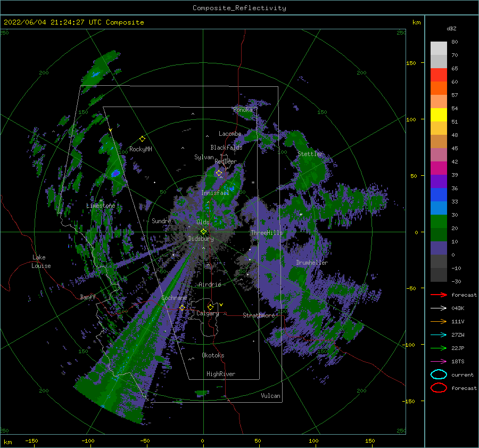The width and height of the screenshot is (479, 448).
Task: Click the 'current' legend label text
Action: (463, 374)
